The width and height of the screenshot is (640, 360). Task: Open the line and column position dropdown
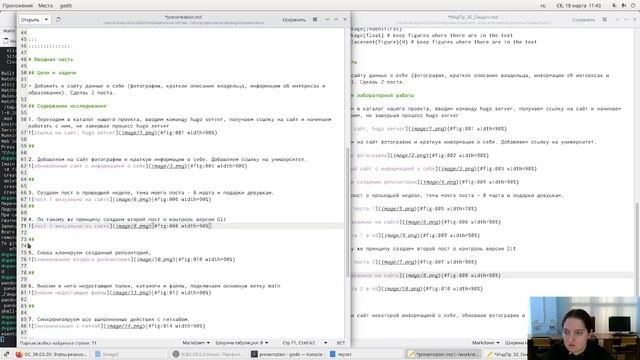(x=304, y=343)
